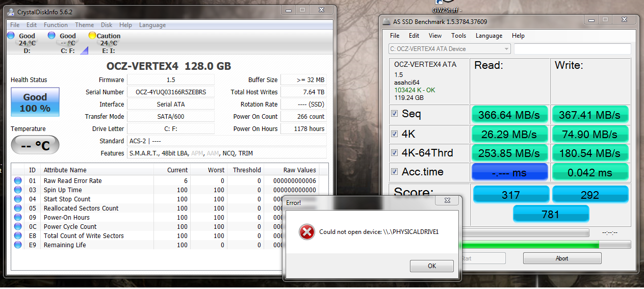The width and height of the screenshot is (644, 289).
Task: Select the C: F: drive Good status icon
Action: pos(51,35)
